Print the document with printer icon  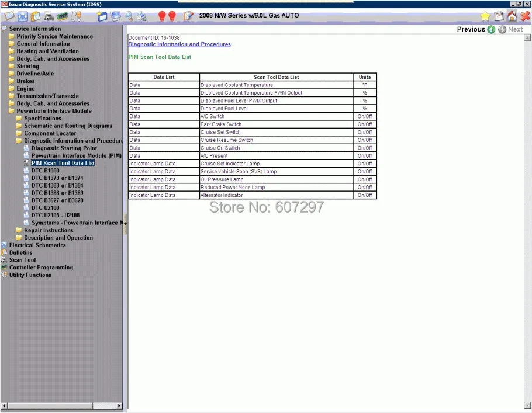click(x=142, y=16)
